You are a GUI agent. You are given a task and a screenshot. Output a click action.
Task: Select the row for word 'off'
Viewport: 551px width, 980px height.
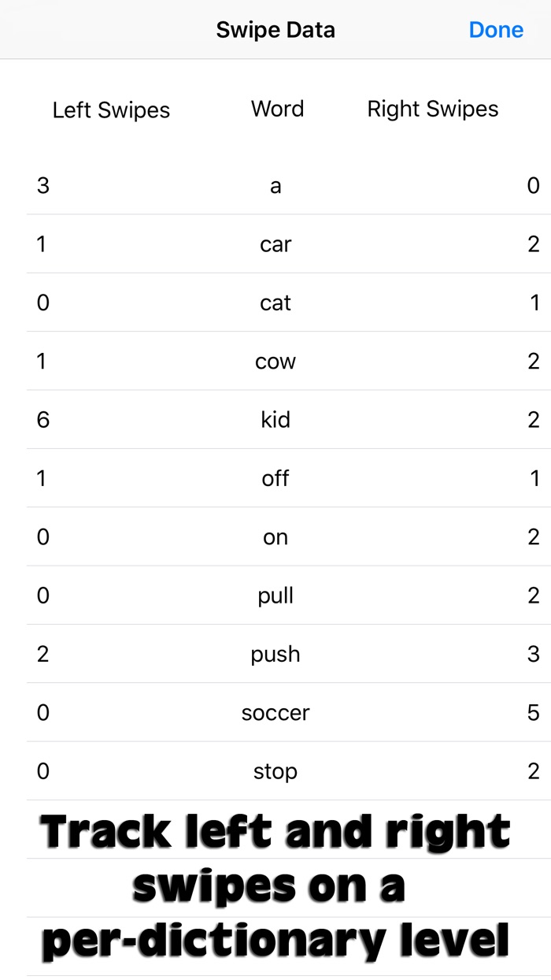275,478
